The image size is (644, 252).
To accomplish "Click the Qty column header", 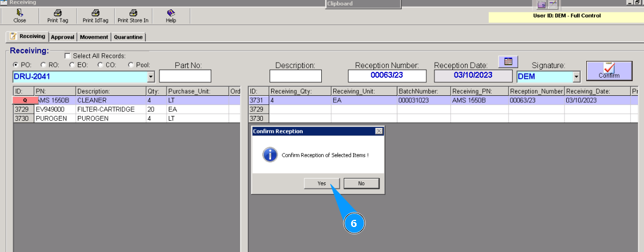I will 156,91.
